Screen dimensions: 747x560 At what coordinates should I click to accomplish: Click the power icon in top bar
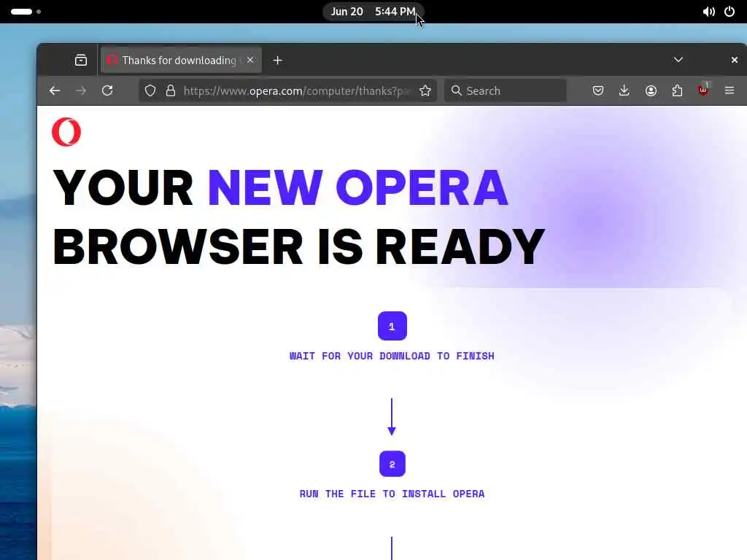(729, 12)
